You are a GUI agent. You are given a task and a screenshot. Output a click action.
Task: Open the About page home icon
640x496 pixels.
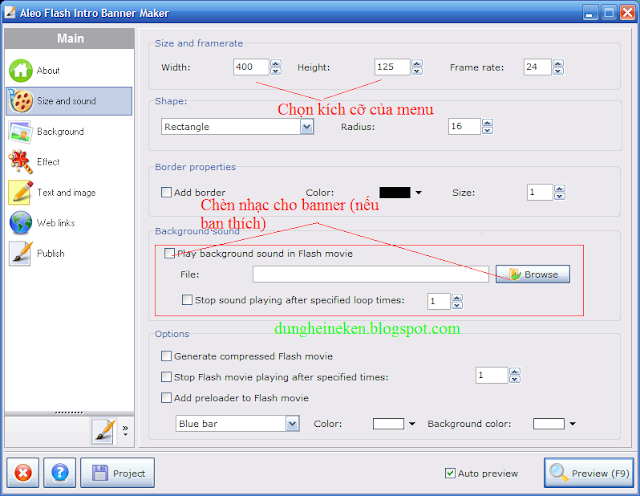[21, 71]
